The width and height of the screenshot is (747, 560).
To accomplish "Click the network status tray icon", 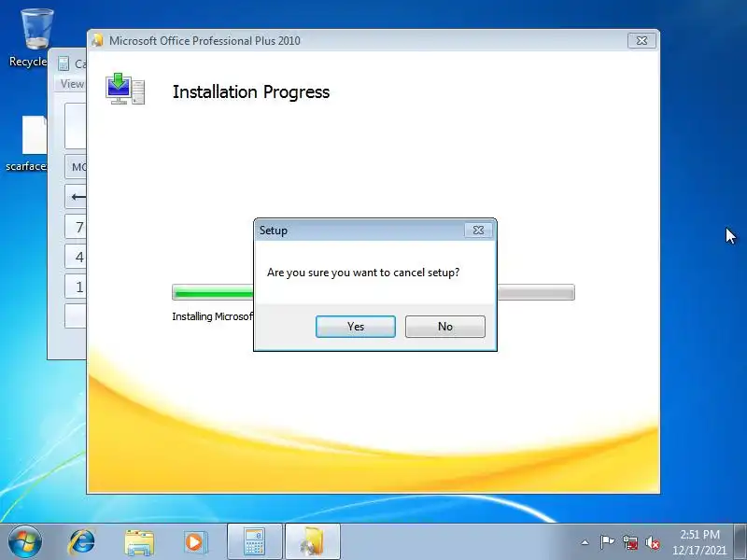I will [x=630, y=542].
